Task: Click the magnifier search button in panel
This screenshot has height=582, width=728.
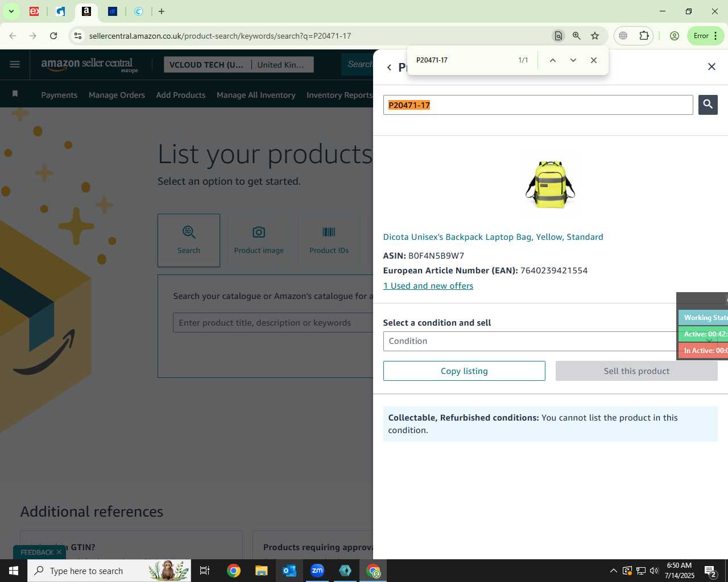Action: [708, 105]
